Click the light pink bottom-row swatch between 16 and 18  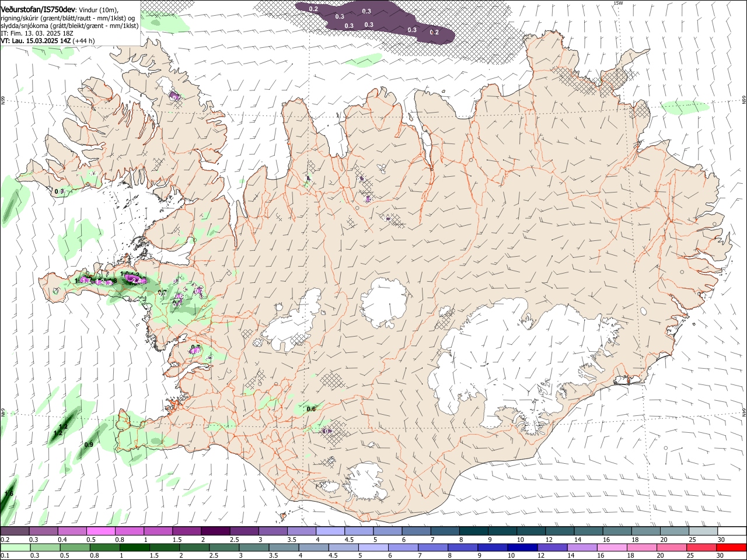(613, 547)
